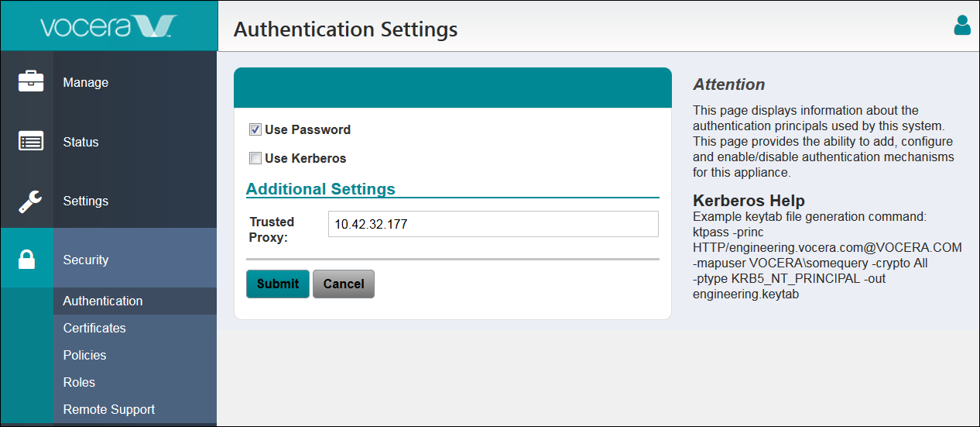
Task: Expand the Manage menu section
Action: [86, 82]
